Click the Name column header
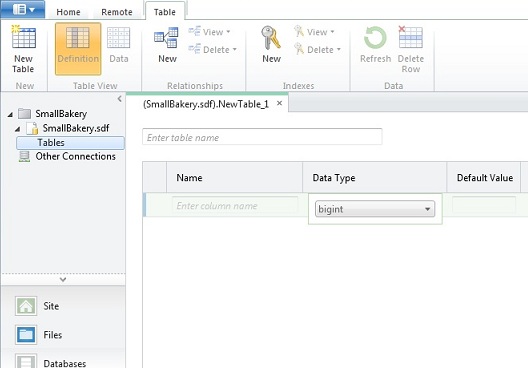 234,177
